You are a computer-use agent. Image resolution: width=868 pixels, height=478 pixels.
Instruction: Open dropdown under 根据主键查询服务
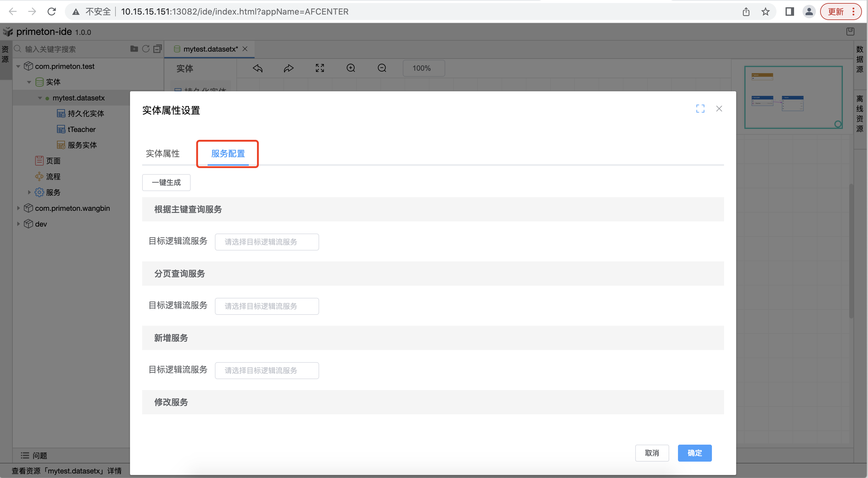[x=267, y=242]
